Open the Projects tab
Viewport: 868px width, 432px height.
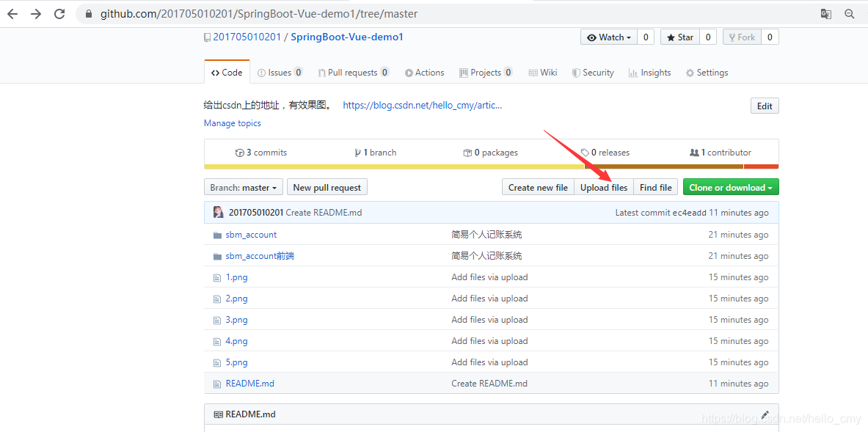486,73
